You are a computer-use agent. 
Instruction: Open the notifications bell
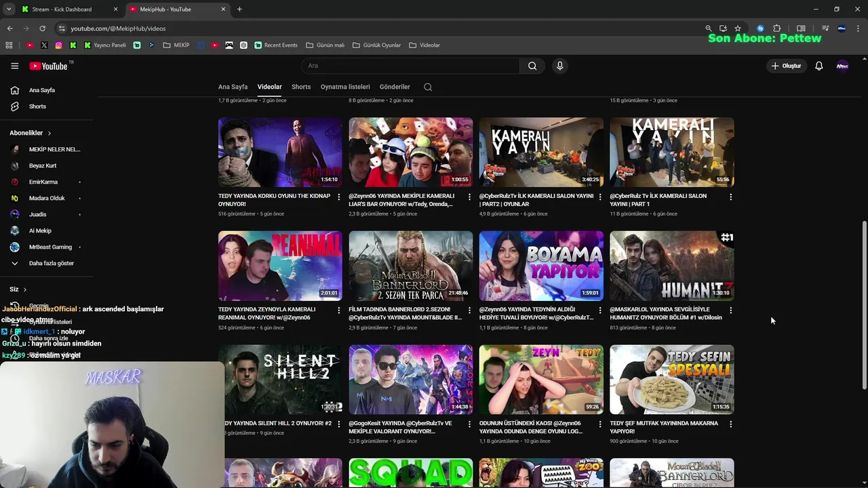[818, 66]
